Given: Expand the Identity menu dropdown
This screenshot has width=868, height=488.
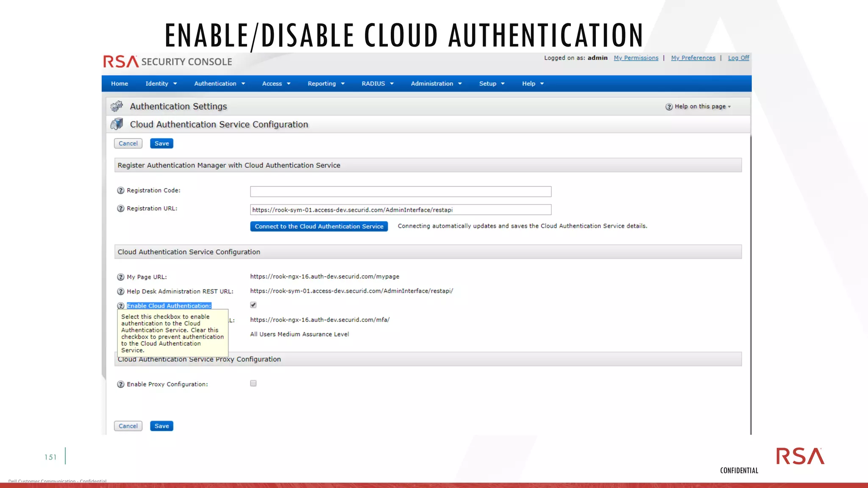Looking at the screenshot, I should point(161,84).
